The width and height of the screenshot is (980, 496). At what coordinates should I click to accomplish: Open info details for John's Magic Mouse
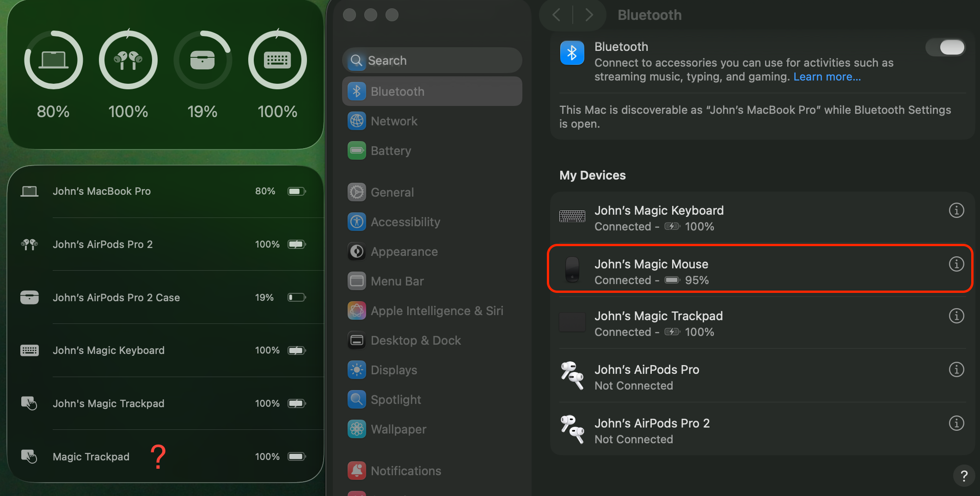[956, 264]
